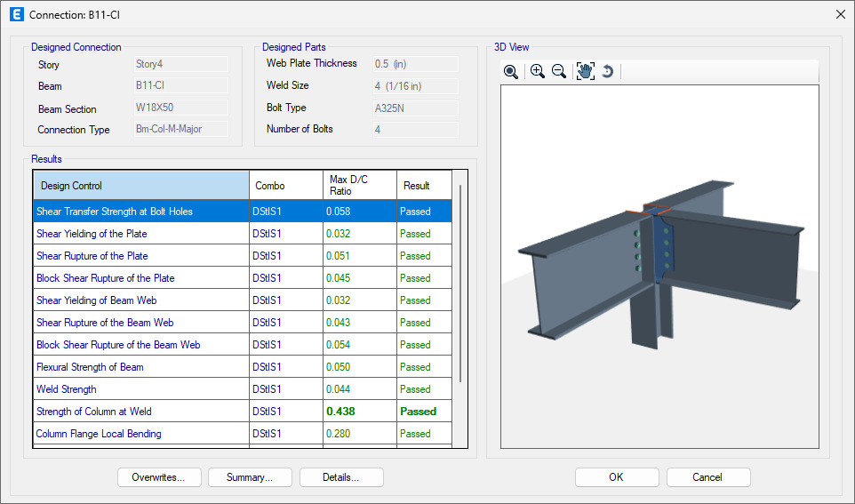Open the Overwrites dialog
The width and height of the screenshot is (855, 504).
(159, 477)
